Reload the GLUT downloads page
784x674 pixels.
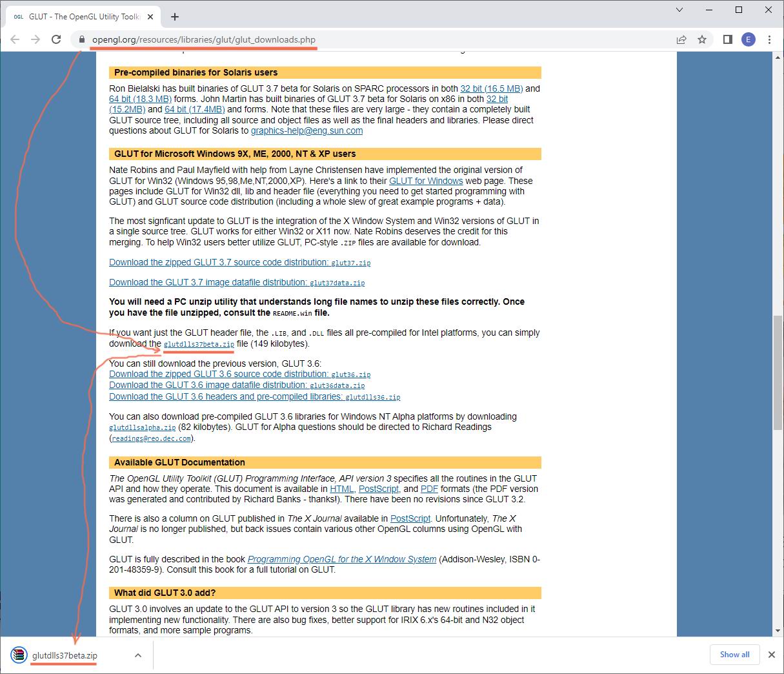tap(56, 39)
